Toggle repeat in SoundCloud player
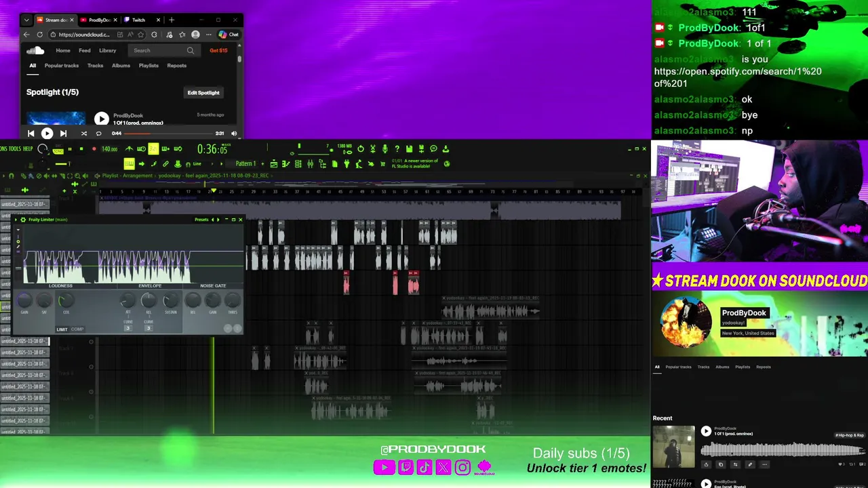 99,134
